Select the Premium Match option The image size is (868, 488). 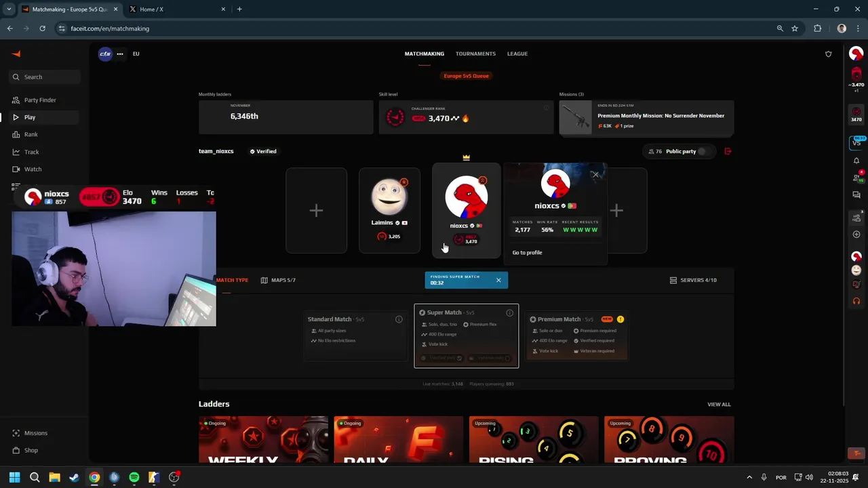(x=577, y=335)
